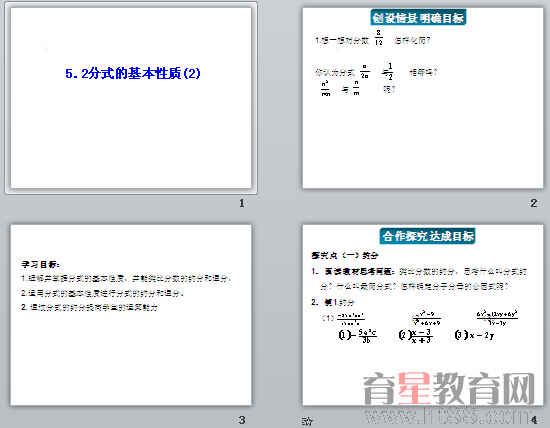Image resolution: width=550 pixels, height=428 pixels.
Task: Click the blue title 5.2分式的基本性质(2)
Action: point(133,73)
